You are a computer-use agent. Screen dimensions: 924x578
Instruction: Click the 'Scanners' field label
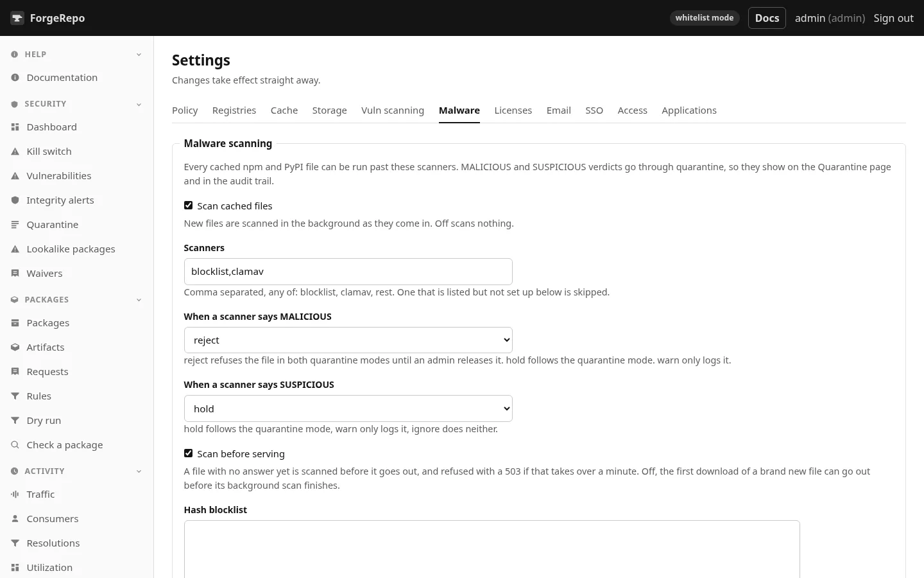click(204, 248)
